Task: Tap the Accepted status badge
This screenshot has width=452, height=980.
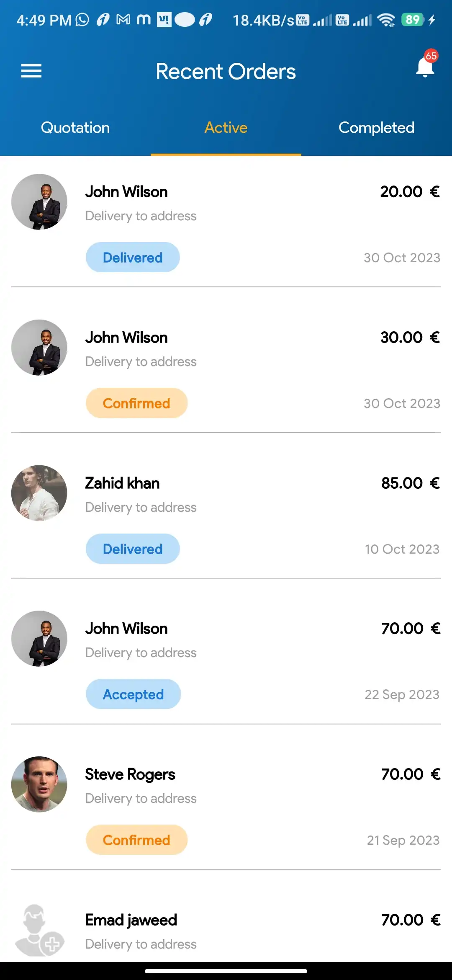Action: pos(133,694)
